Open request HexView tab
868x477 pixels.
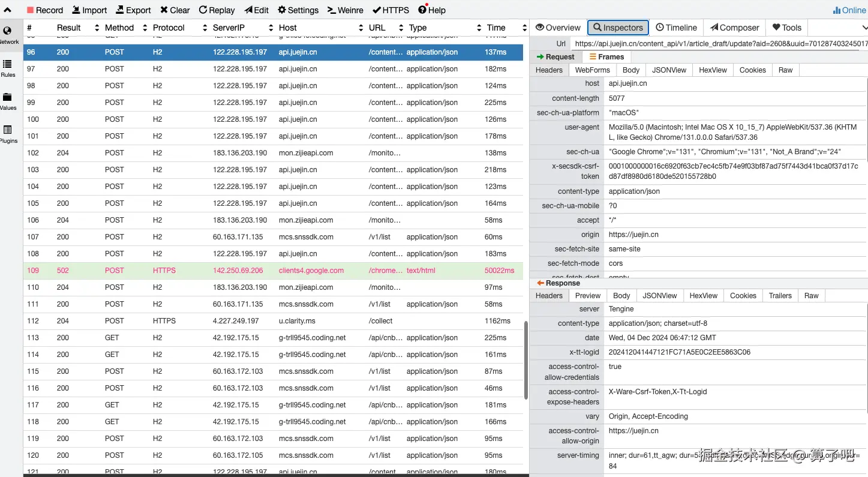(713, 70)
